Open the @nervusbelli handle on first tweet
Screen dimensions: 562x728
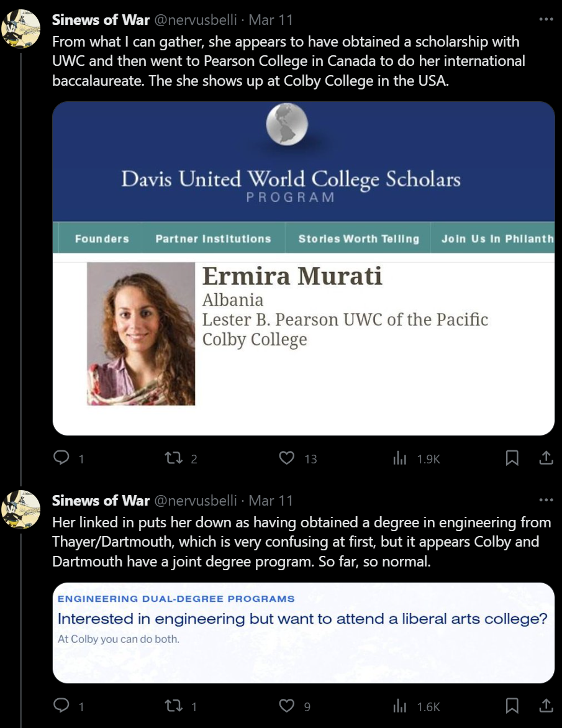(195, 20)
